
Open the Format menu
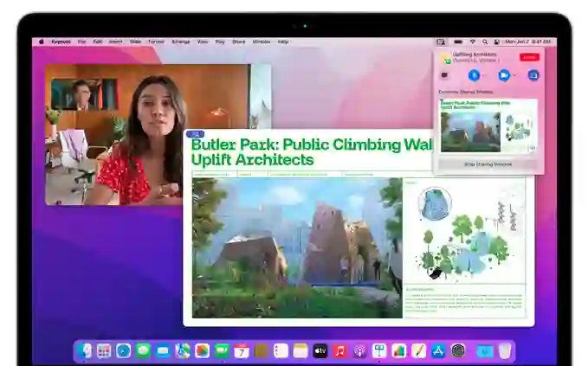pos(156,42)
